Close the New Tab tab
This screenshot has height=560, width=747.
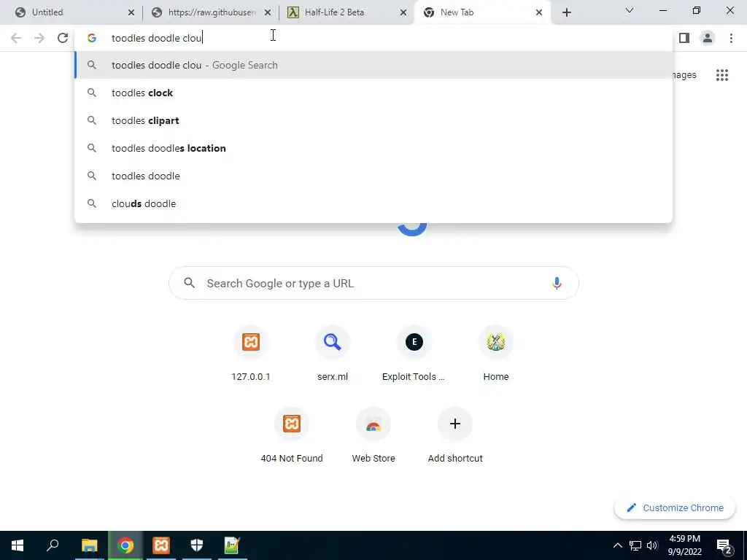(x=539, y=12)
